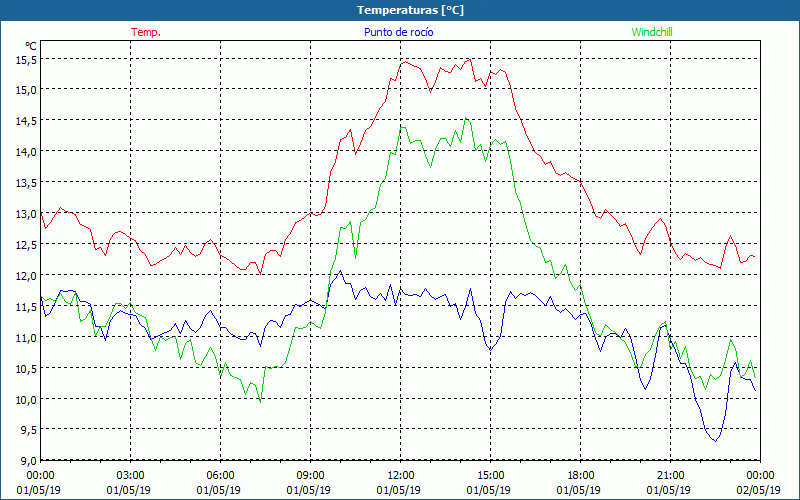The image size is (800, 500).
Task: Click the 18:00 time axis label
Action: tap(581, 476)
